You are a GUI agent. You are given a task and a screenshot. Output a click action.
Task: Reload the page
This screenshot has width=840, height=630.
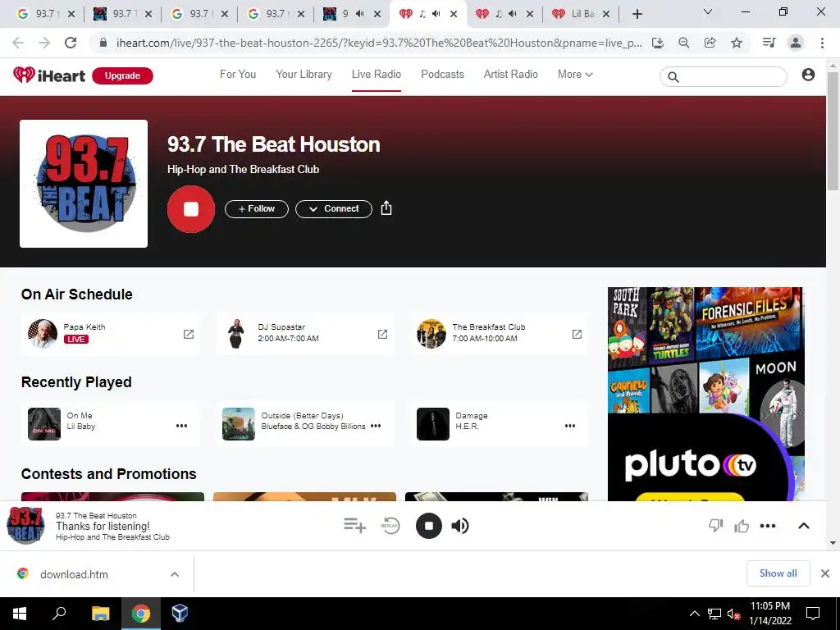click(71, 43)
